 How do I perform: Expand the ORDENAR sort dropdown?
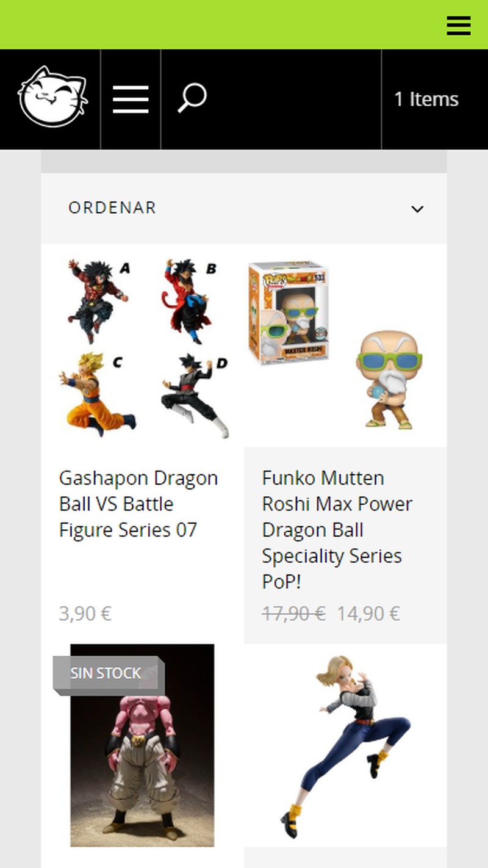pos(244,208)
